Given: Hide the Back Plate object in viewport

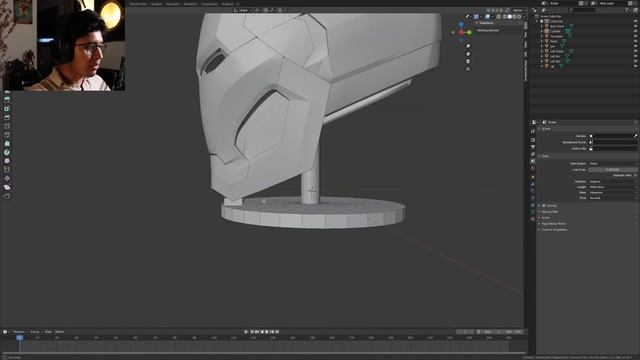Looking at the screenshot, I should coord(636,26).
